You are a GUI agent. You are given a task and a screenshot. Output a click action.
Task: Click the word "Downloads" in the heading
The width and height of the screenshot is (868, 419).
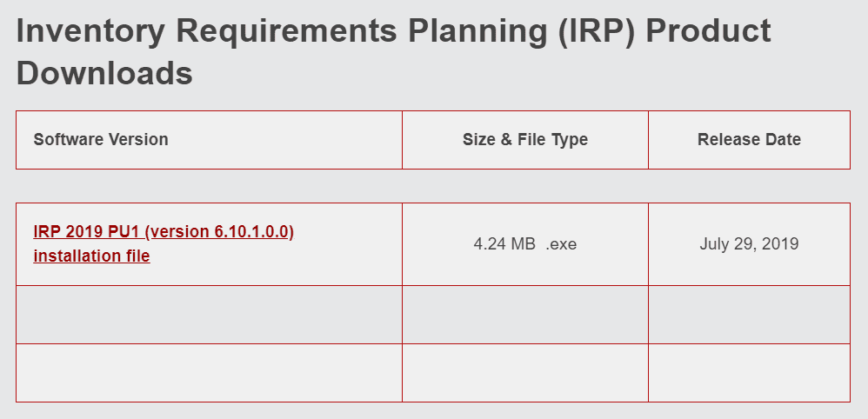point(104,73)
